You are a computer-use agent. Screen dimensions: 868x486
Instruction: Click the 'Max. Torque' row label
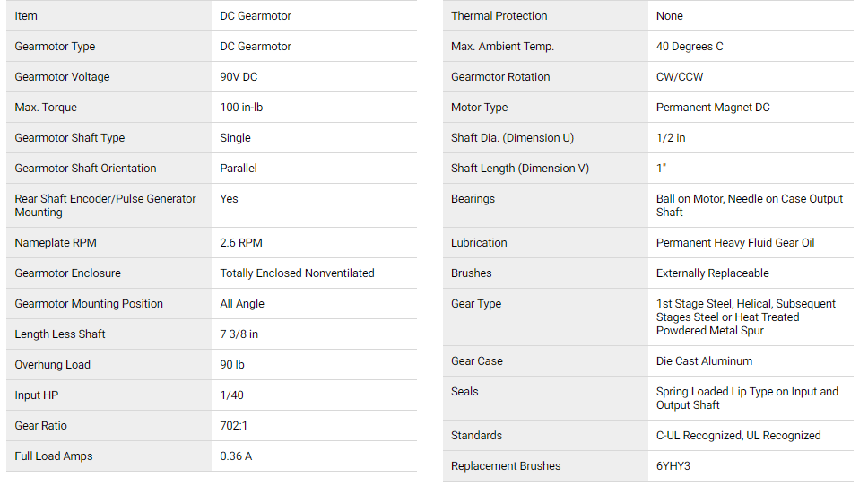[46, 108]
